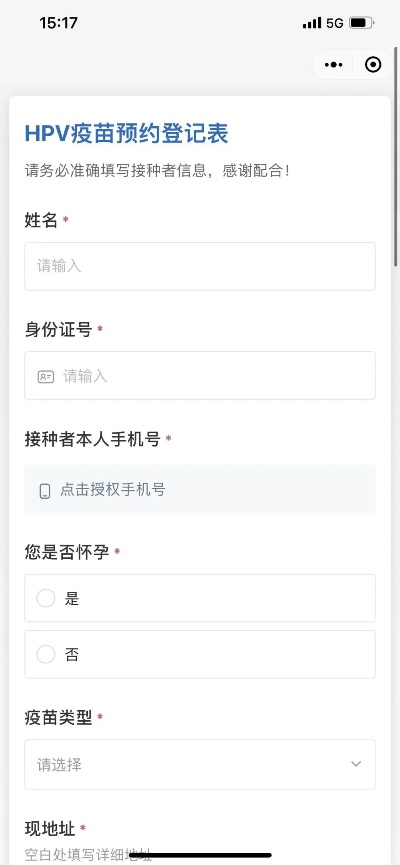Focus the 姓名 input field
400x865 pixels.
click(x=200, y=266)
